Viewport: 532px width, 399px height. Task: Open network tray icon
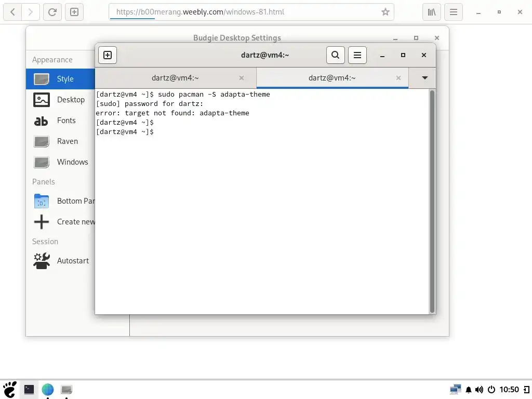[456, 390]
